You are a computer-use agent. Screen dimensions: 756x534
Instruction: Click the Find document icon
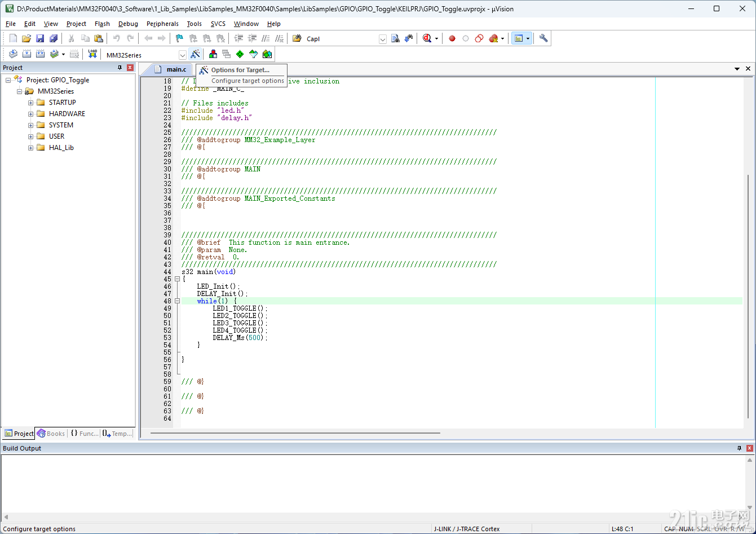(395, 38)
